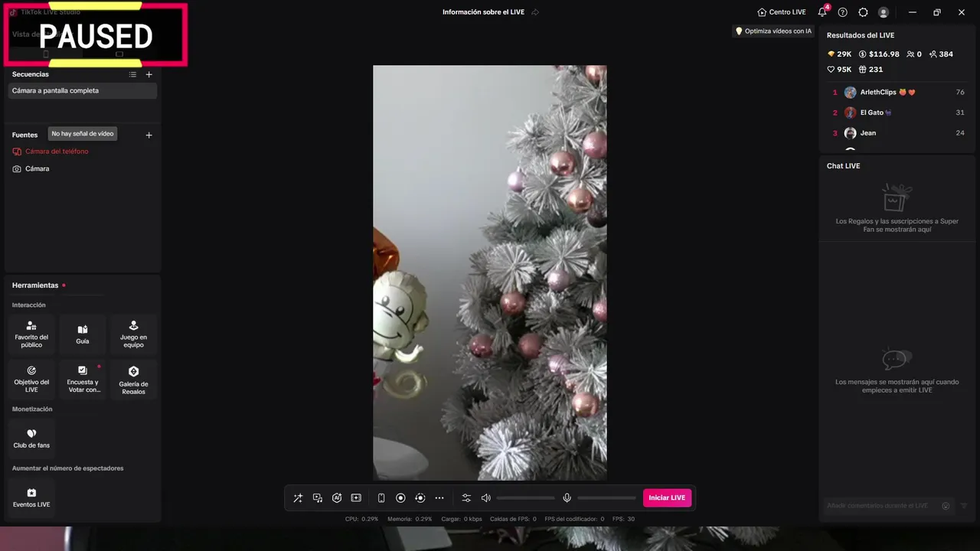The width and height of the screenshot is (980, 551).
Task: Mute the microphone
Action: pyautogui.click(x=567, y=498)
